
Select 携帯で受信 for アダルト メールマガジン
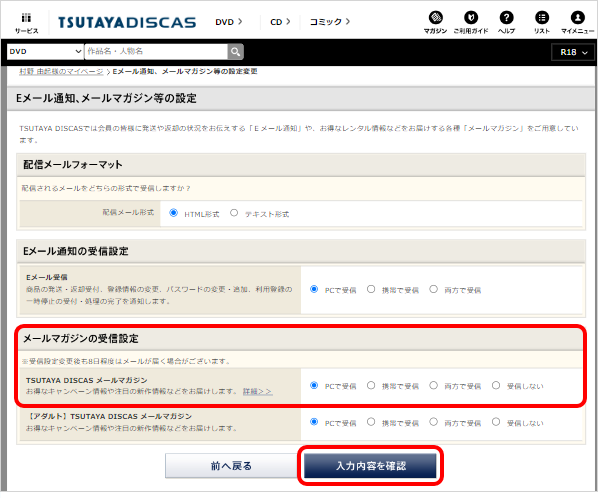371,422
